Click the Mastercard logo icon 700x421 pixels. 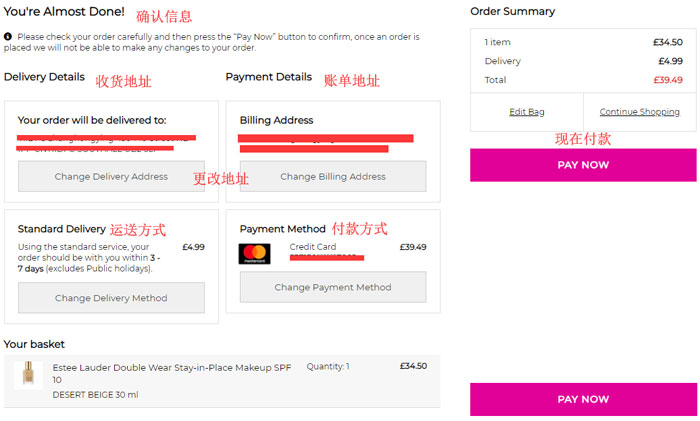(254, 254)
